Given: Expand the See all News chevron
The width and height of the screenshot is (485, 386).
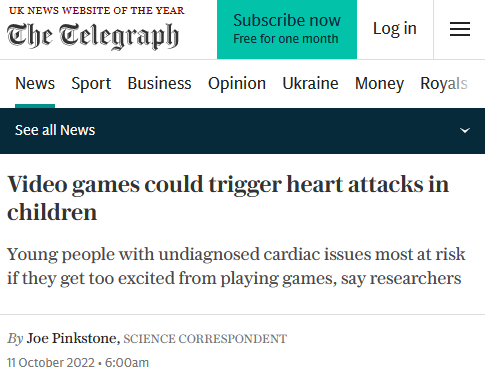Looking at the screenshot, I should pyautogui.click(x=465, y=130).
